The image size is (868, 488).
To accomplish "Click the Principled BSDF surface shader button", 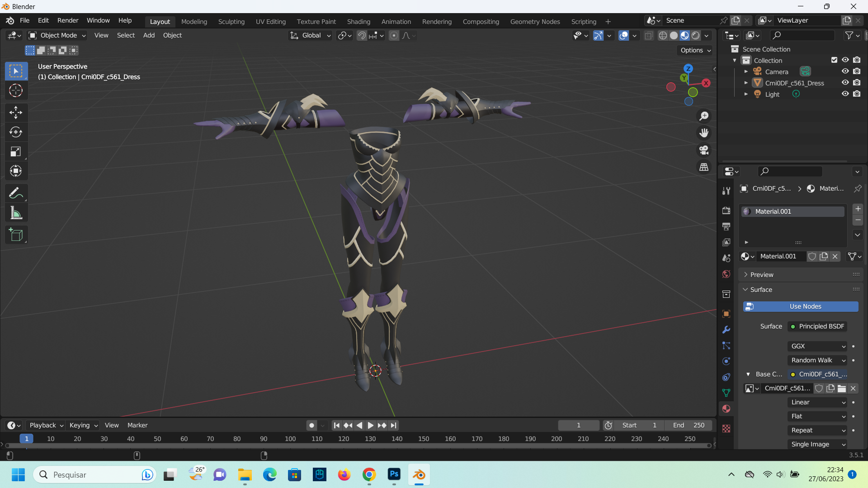I will tap(817, 326).
